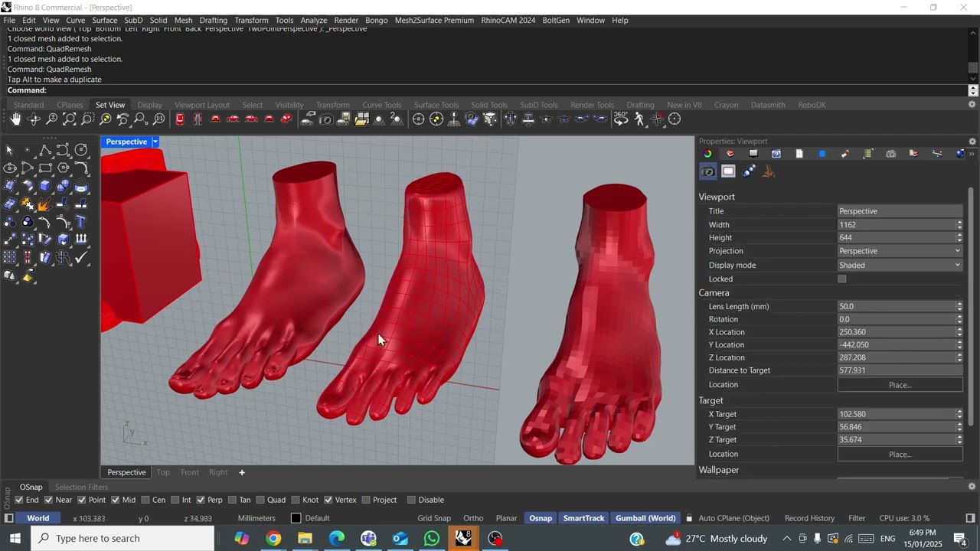The image size is (980, 551).
Task: Select the Polyline tool
Action: tap(46, 150)
